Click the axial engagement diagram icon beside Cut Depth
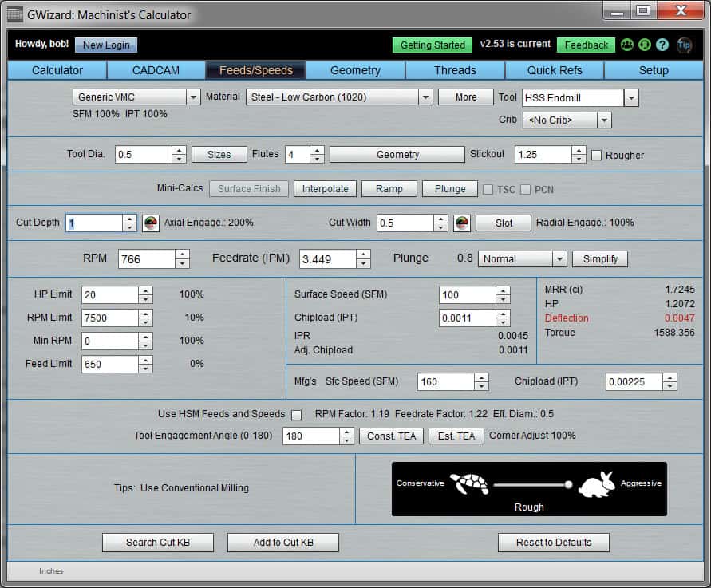This screenshot has width=711, height=588. (151, 223)
